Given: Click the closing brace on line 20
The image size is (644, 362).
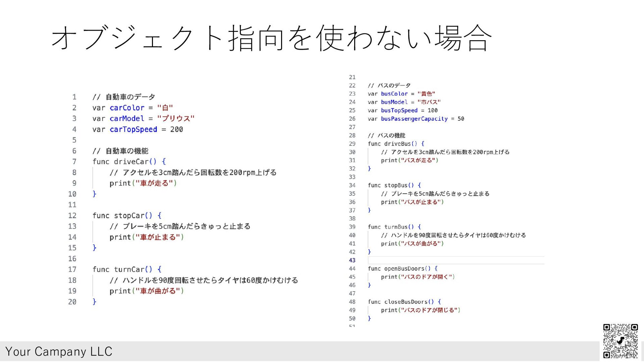Looking at the screenshot, I should 94,302.
